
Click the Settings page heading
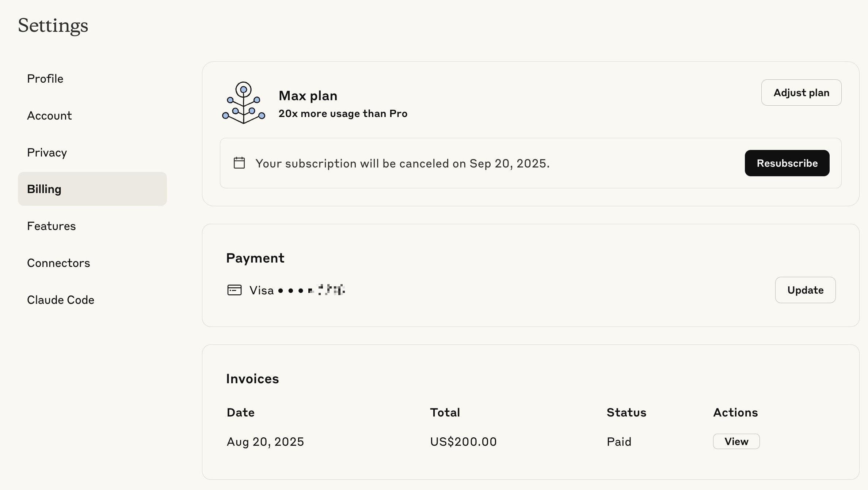[53, 26]
